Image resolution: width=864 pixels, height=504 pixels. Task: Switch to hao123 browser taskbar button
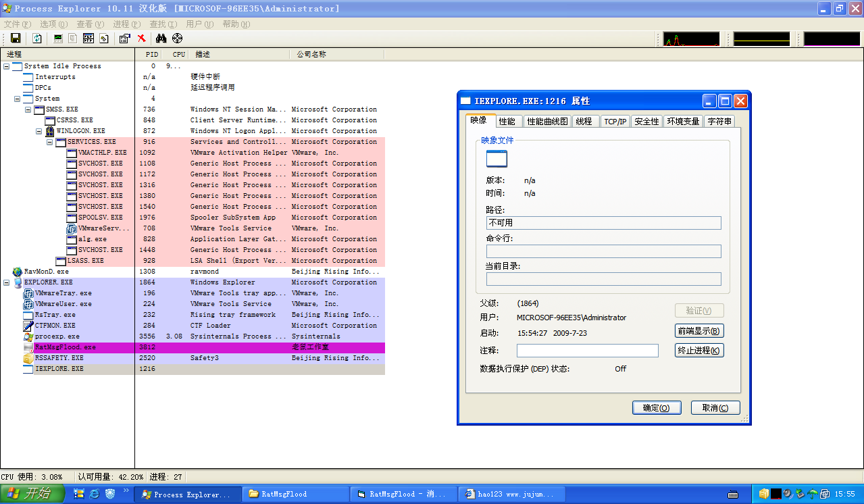pyautogui.click(x=511, y=494)
